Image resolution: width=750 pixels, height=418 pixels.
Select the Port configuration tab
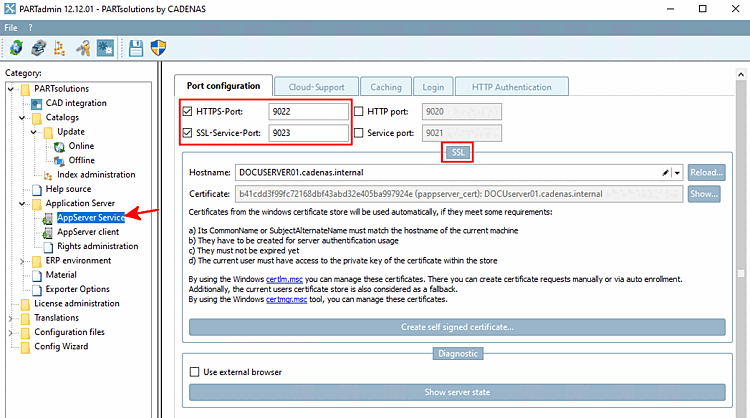[x=223, y=86]
